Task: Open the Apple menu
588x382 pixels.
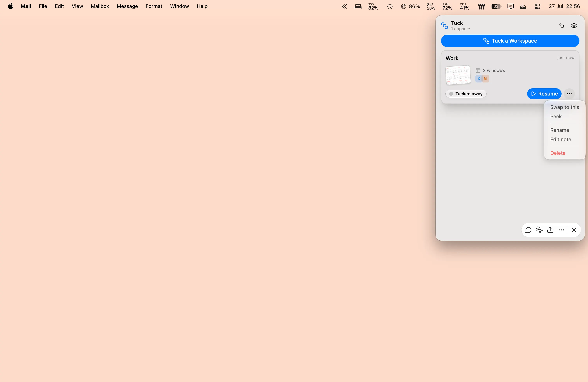Action: pyautogui.click(x=10, y=6)
